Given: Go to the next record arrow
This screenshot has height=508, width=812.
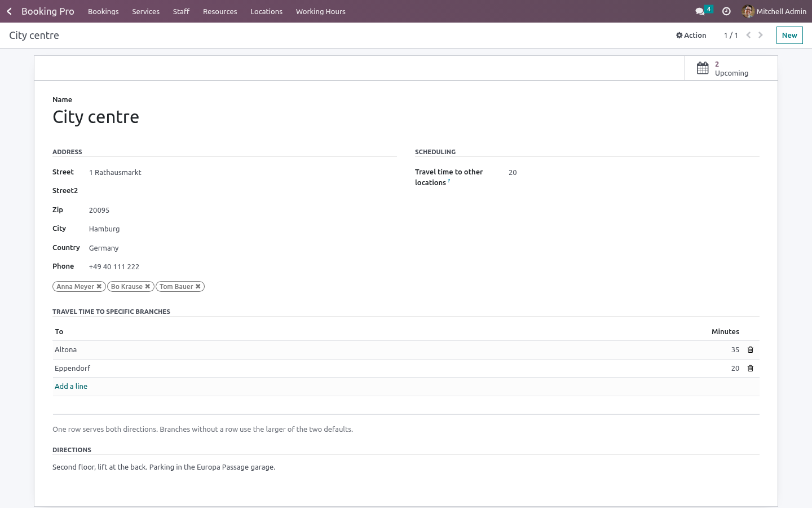Looking at the screenshot, I should (761, 35).
